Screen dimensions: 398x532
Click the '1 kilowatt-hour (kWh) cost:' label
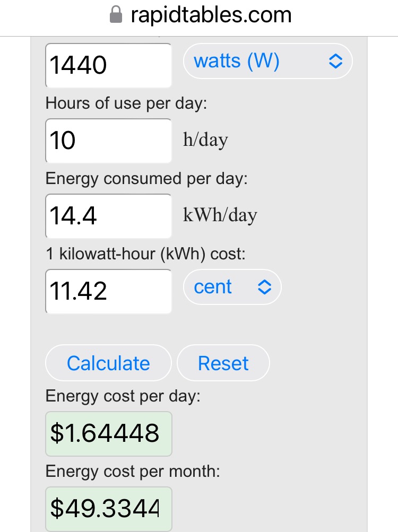146,254
